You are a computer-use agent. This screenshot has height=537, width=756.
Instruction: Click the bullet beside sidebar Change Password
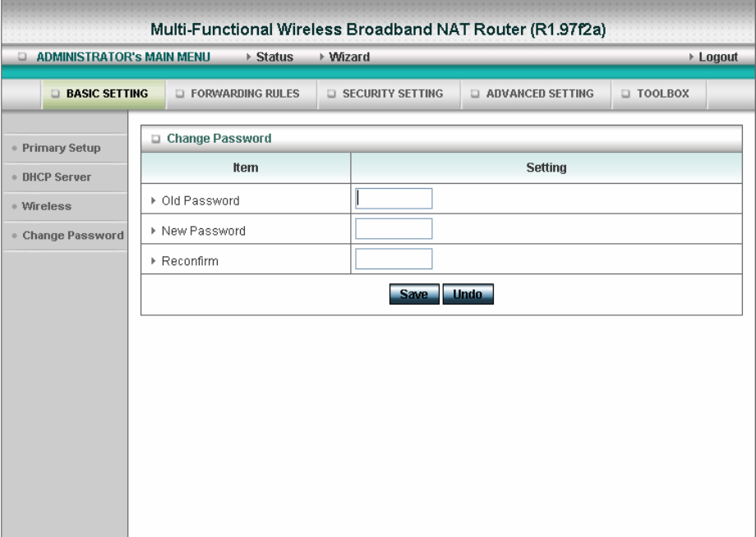(15, 236)
